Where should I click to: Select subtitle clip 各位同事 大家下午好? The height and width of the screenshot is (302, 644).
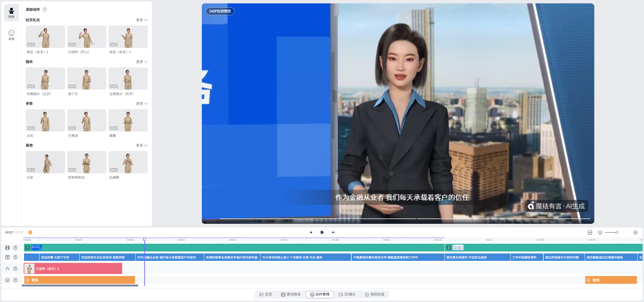click(59, 258)
